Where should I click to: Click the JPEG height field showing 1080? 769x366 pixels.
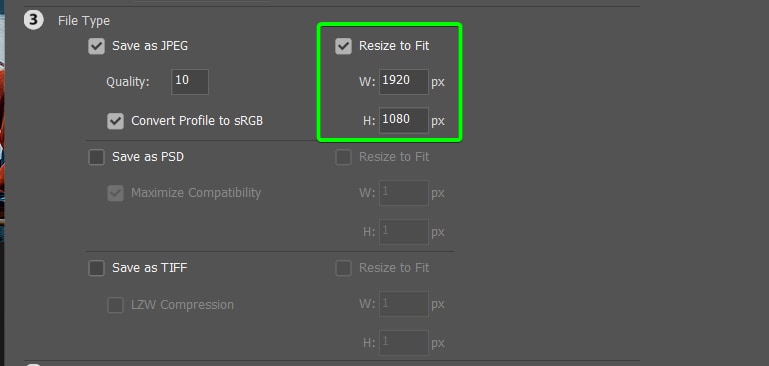pos(404,121)
